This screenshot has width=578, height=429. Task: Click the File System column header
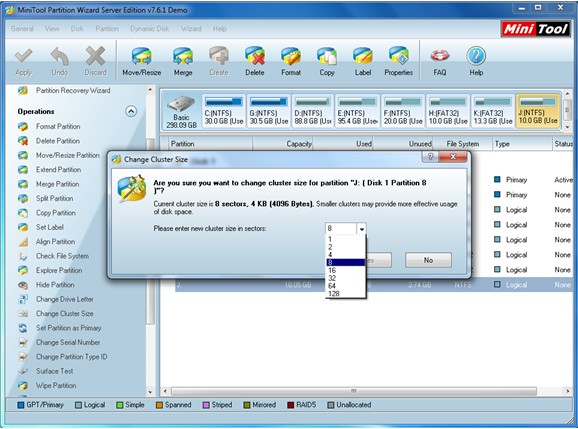coord(463,144)
